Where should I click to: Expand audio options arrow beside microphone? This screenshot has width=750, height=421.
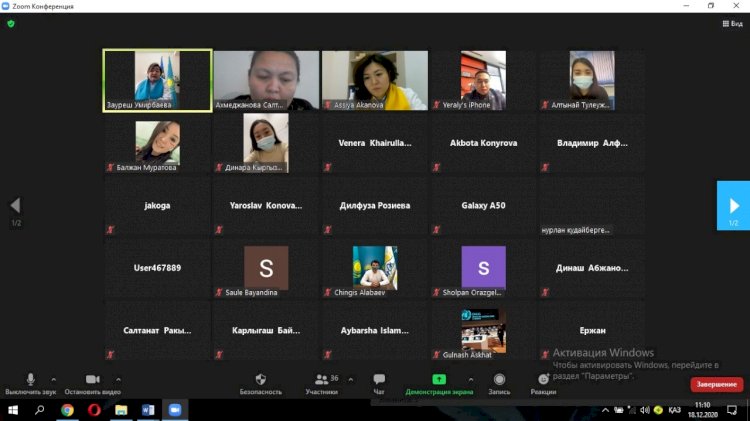click(x=54, y=379)
